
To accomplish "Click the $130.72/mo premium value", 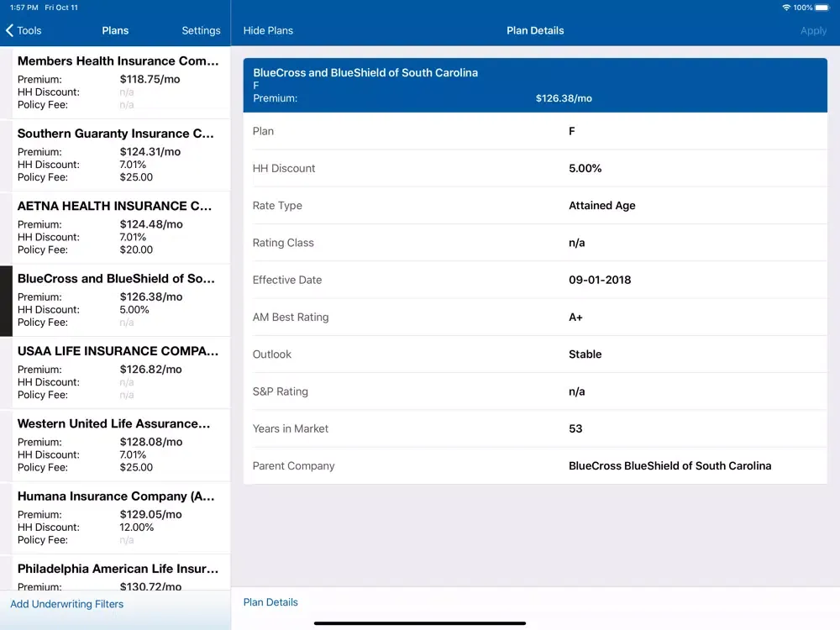I will 150,586.
